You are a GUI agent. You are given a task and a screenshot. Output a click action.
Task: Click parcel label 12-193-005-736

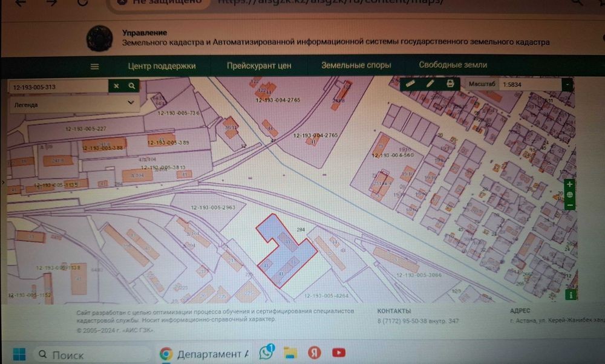click(x=178, y=113)
